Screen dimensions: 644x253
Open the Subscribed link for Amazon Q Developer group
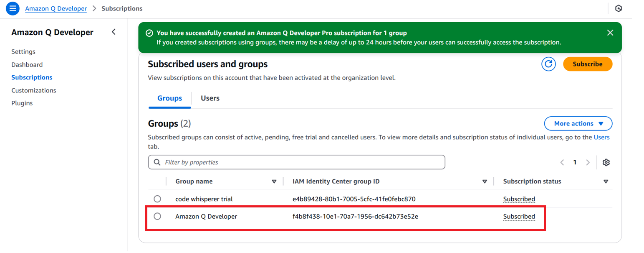[519, 216]
